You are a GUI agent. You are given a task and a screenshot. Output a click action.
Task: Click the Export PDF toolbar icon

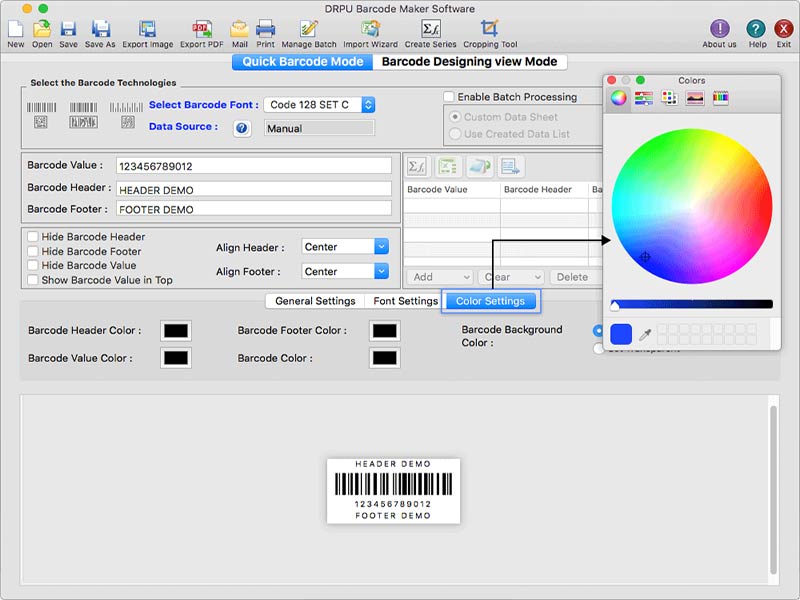pos(201,29)
